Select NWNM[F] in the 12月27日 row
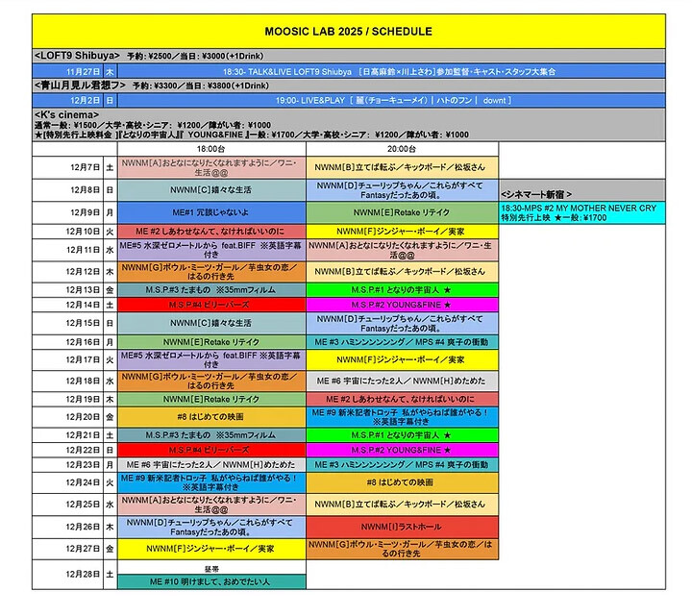Screen dimensions: 692x616 (211, 549)
